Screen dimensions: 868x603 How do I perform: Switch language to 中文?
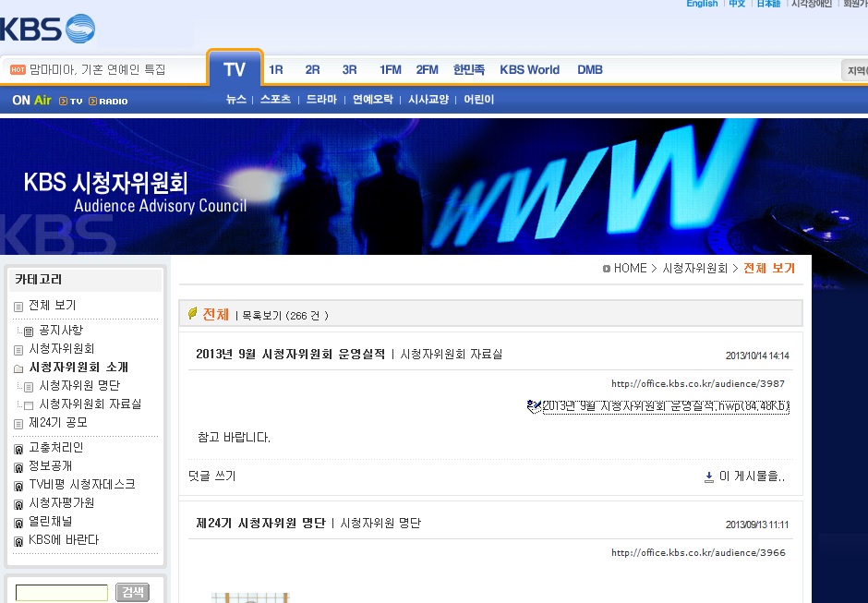click(x=737, y=4)
